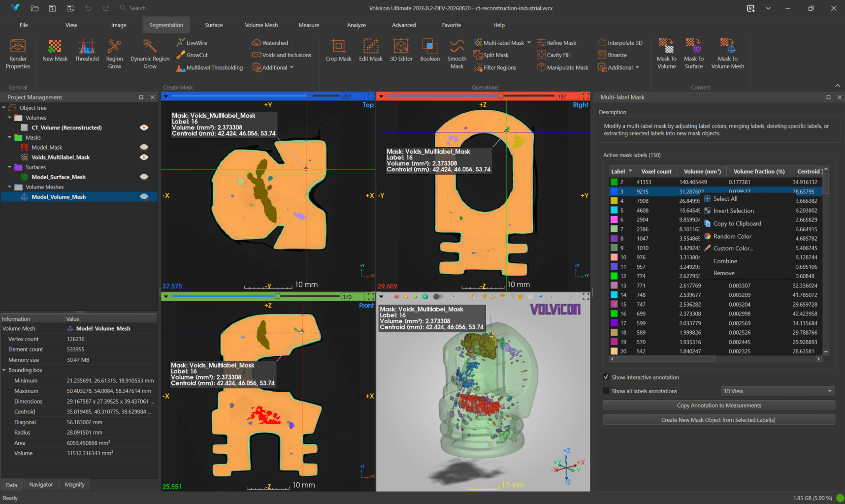
Task: Open the 3D View dropdown
Action: (778, 391)
